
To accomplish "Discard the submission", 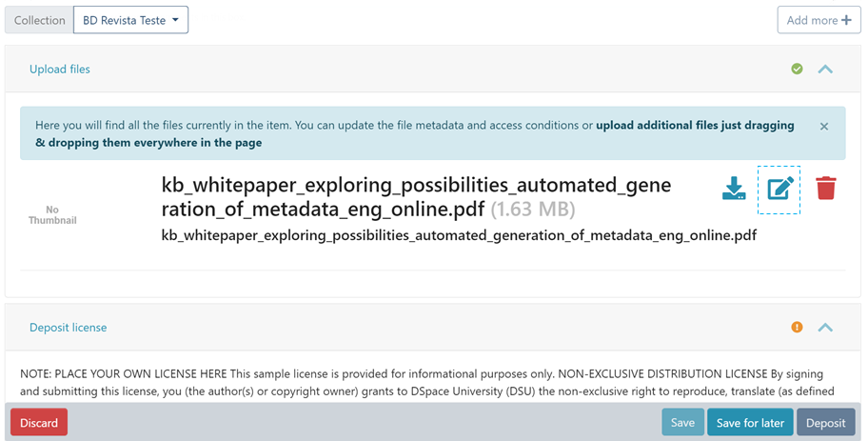I will 39,422.
